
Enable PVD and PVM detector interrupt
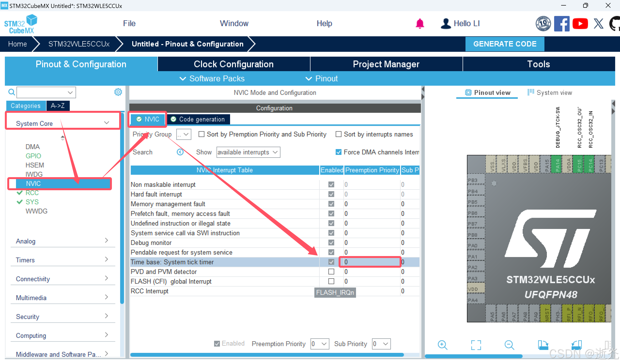coord(331,272)
